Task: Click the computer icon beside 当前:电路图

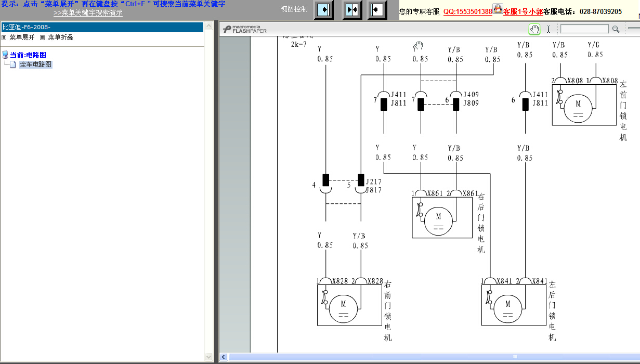Action: (5, 55)
